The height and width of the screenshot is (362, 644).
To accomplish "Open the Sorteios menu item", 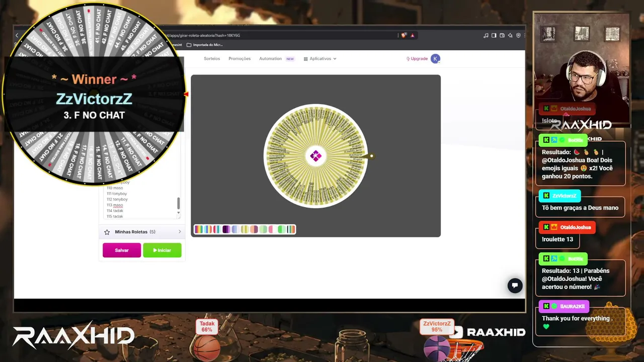I will point(212,59).
